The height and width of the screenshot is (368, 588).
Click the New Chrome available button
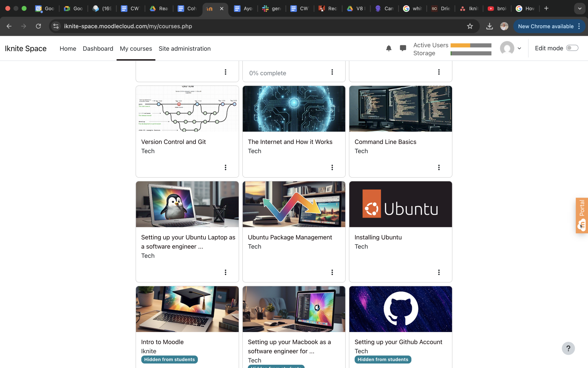coord(546,26)
